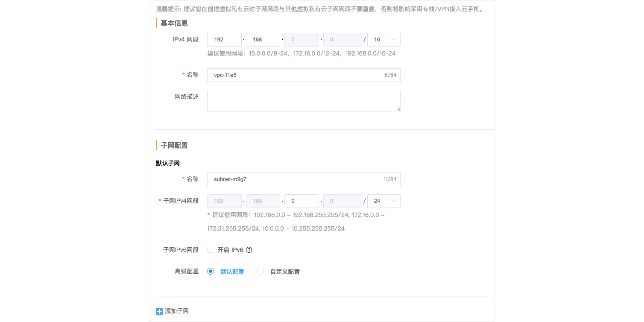The height and width of the screenshot is (322, 644).
Task: Click the 基本信息 section heading
Action: pyautogui.click(x=174, y=23)
